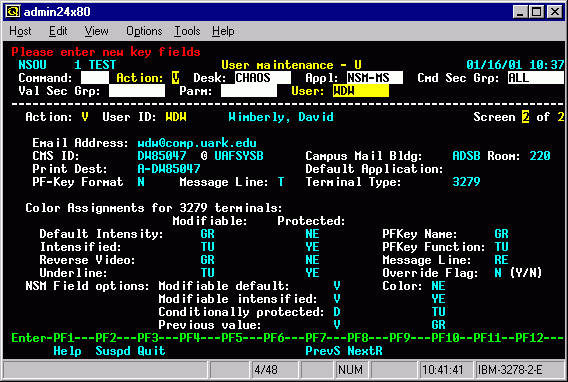This screenshot has width=568, height=382.
Task: Click the admin24x80 title bar application icon
Action: (x=13, y=12)
